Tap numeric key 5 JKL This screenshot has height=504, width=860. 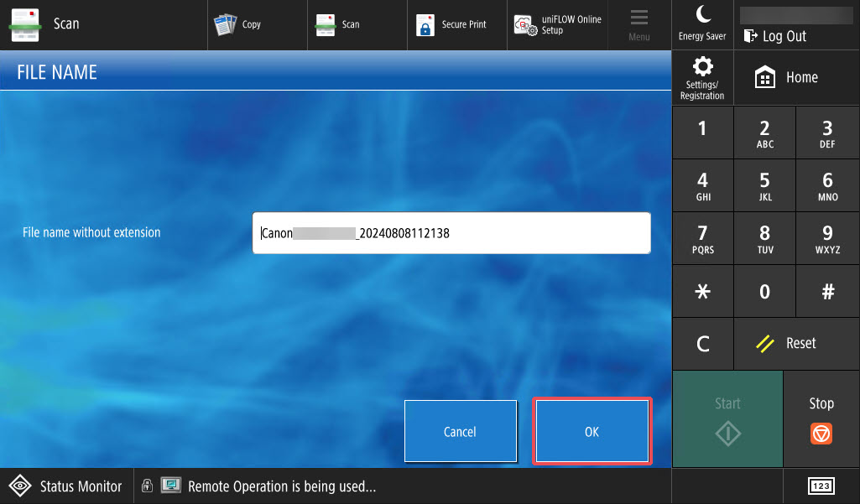point(764,185)
